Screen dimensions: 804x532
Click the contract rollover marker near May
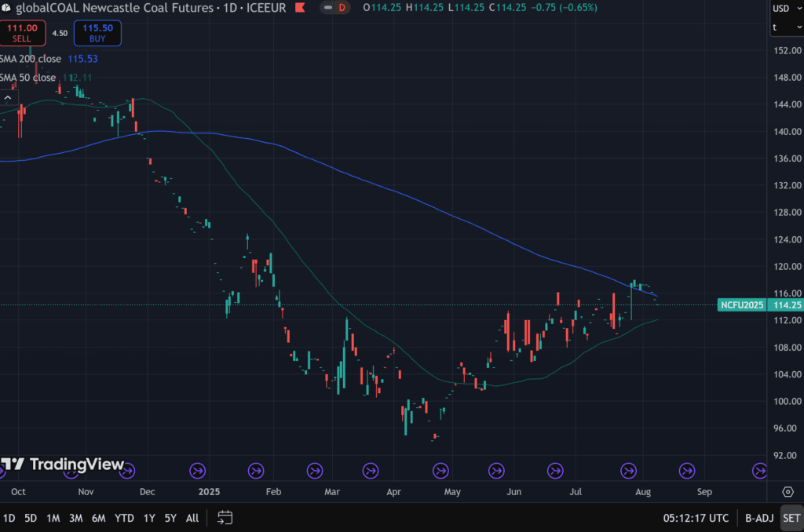coord(440,471)
